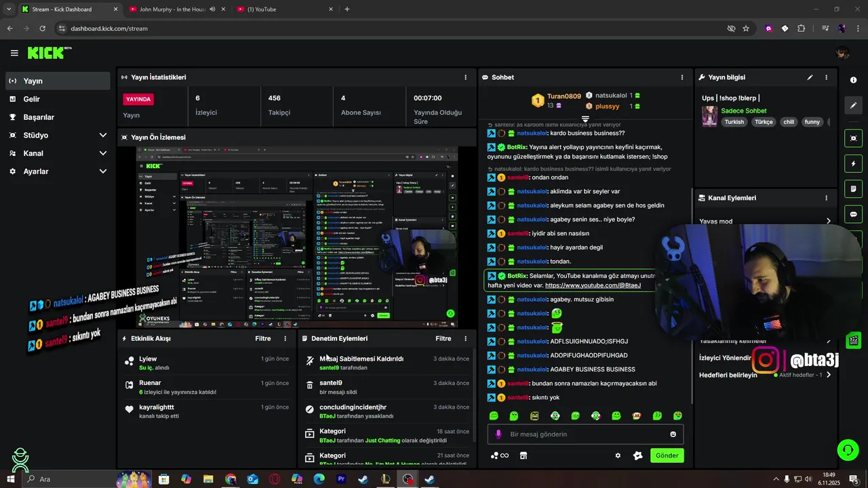The height and width of the screenshot is (488, 868).
Task: Open Yayın bilgisi panel three-dot menu
Action: [x=826, y=77]
